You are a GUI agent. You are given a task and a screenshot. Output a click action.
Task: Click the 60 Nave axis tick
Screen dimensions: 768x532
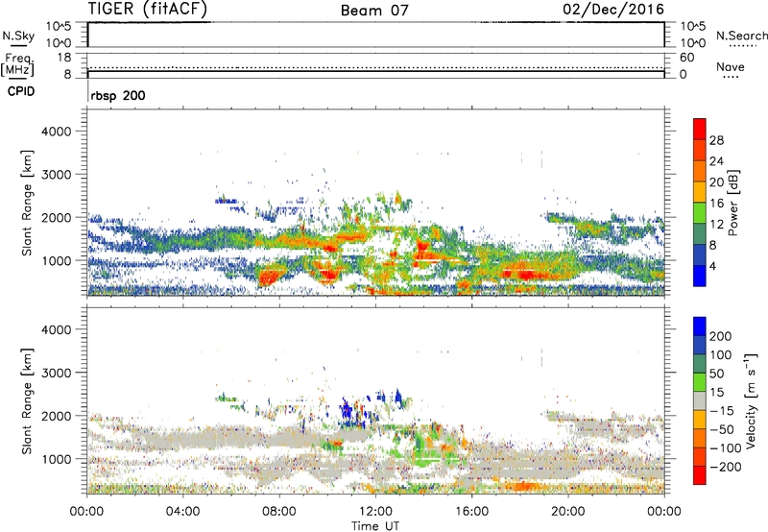pyautogui.click(x=686, y=58)
